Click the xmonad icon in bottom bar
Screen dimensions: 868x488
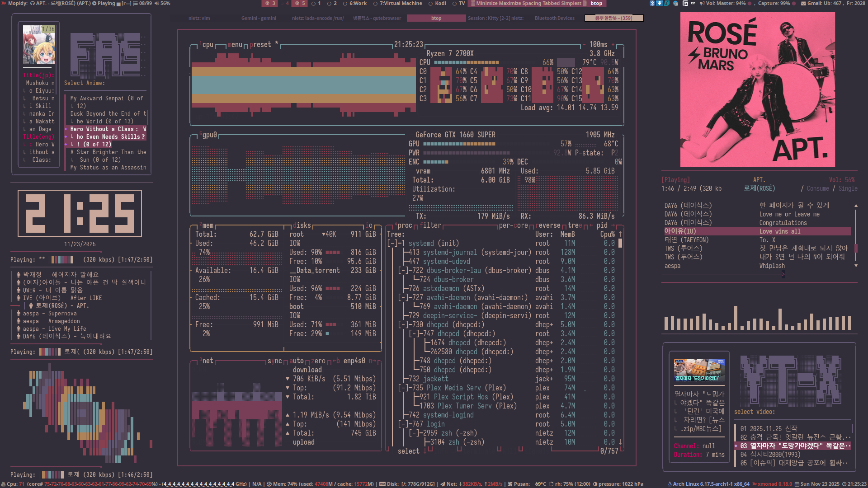755,484
